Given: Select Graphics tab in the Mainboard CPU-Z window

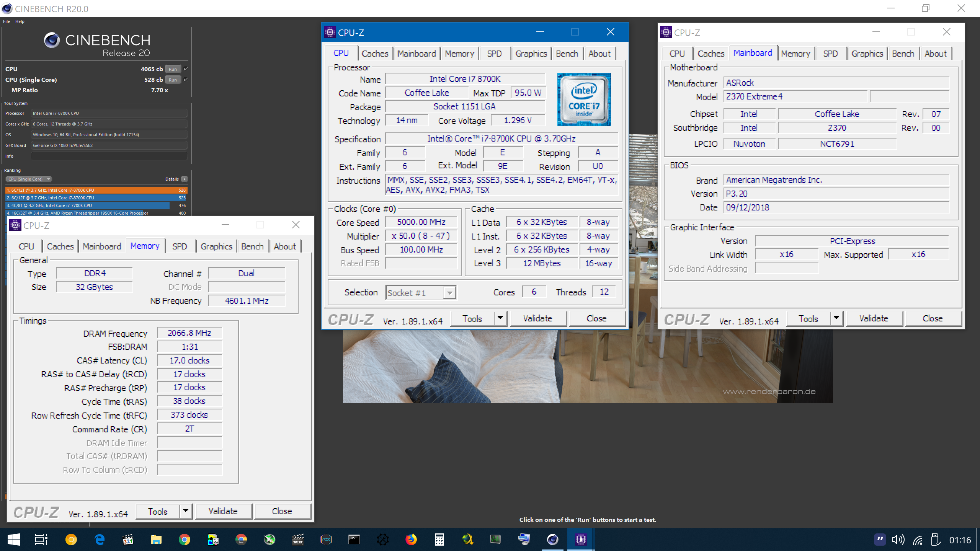Looking at the screenshot, I should (867, 54).
